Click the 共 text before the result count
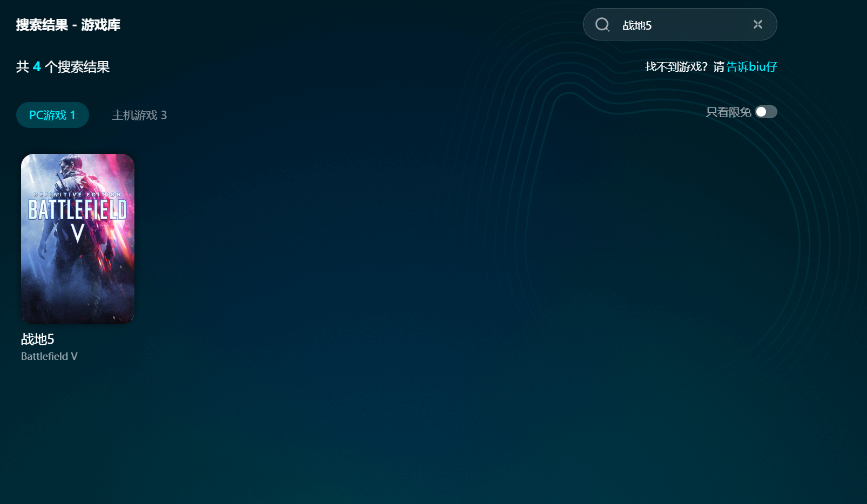The width and height of the screenshot is (867, 504). pyautogui.click(x=22, y=67)
